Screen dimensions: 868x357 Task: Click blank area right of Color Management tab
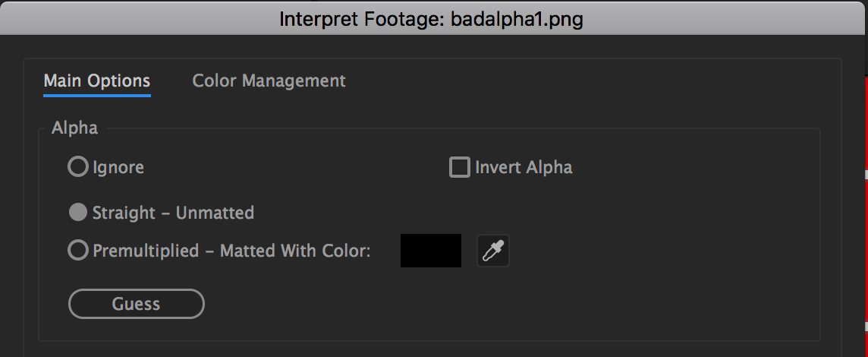(x=569, y=81)
